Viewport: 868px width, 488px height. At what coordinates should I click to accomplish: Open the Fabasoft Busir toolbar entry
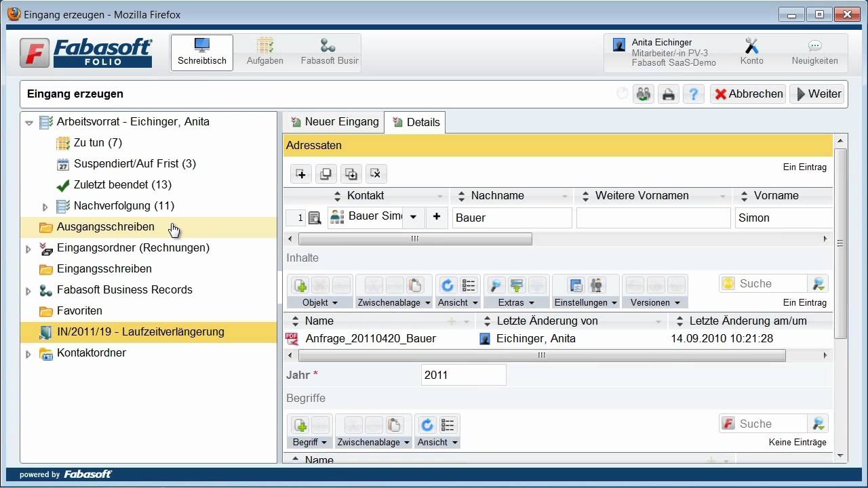click(x=329, y=53)
